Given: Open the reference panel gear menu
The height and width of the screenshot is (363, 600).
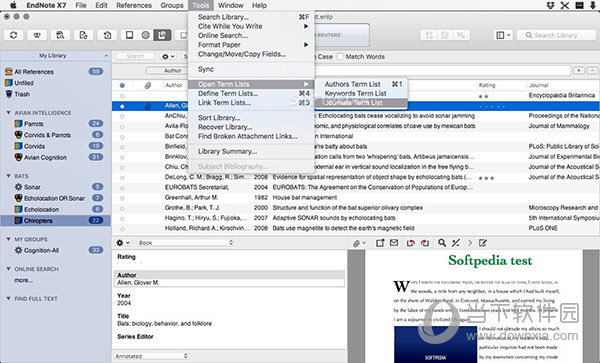Looking at the screenshot, I should pyautogui.click(x=123, y=243).
